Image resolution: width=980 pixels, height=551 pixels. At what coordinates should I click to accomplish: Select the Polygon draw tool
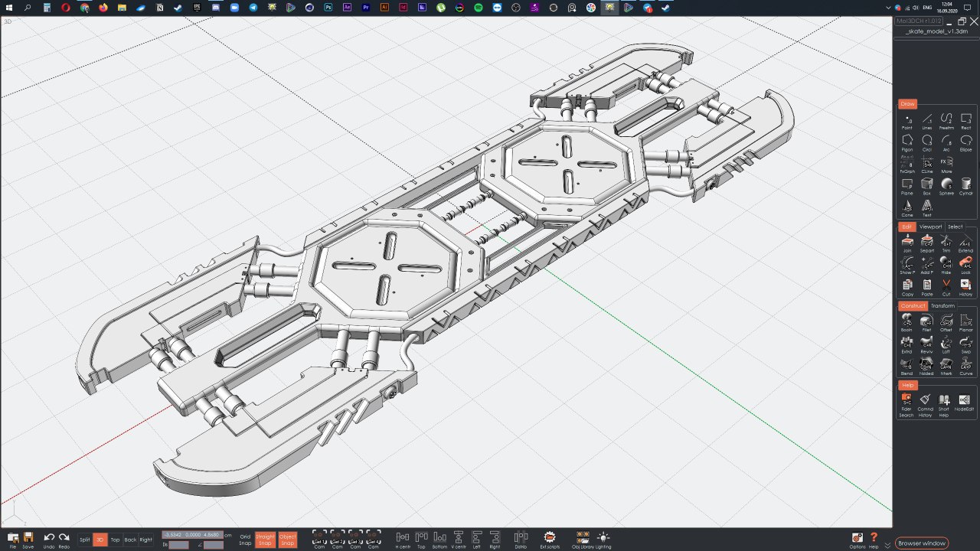click(x=907, y=142)
